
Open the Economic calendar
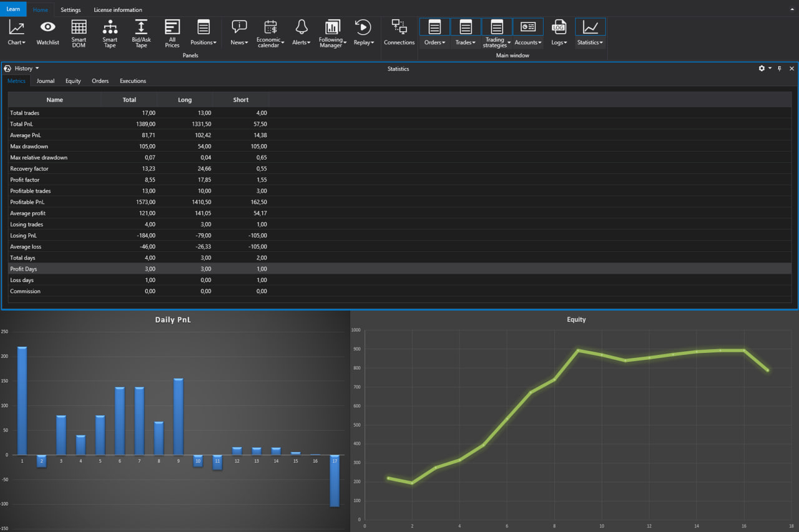click(270, 32)
